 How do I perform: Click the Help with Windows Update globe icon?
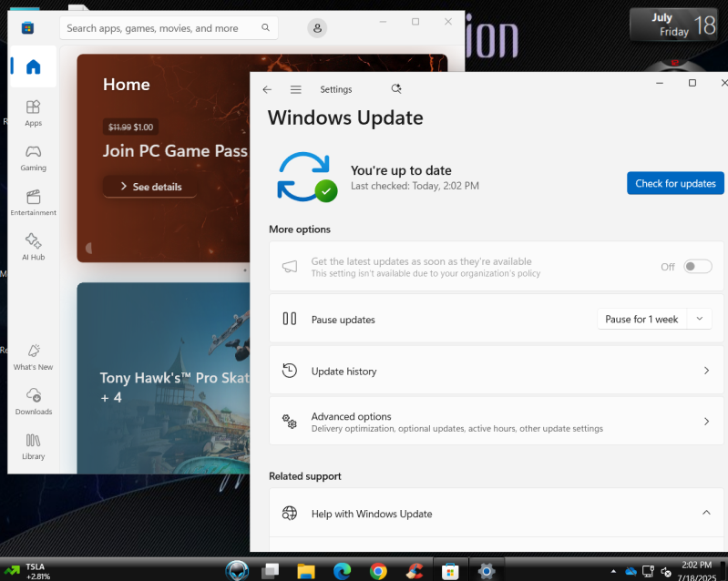pos(289,514)
